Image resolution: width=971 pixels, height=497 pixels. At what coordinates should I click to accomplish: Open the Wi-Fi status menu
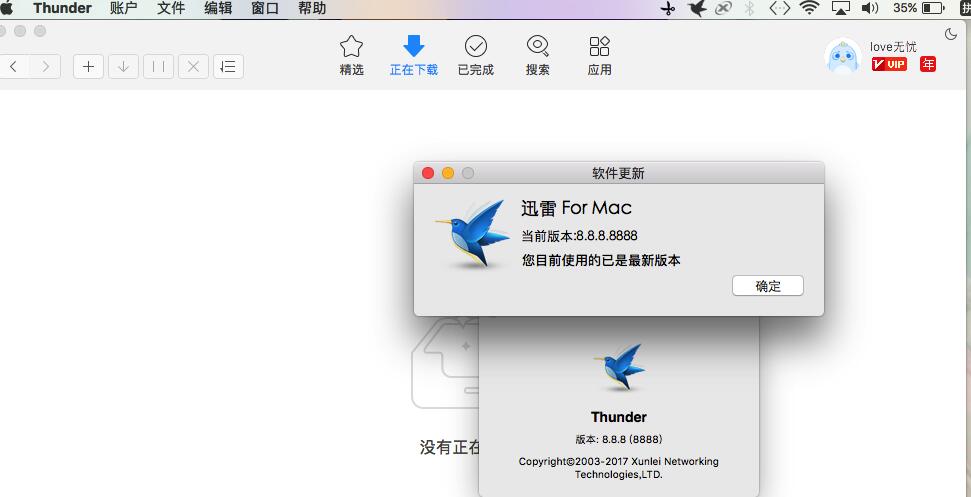click(809, 8)
